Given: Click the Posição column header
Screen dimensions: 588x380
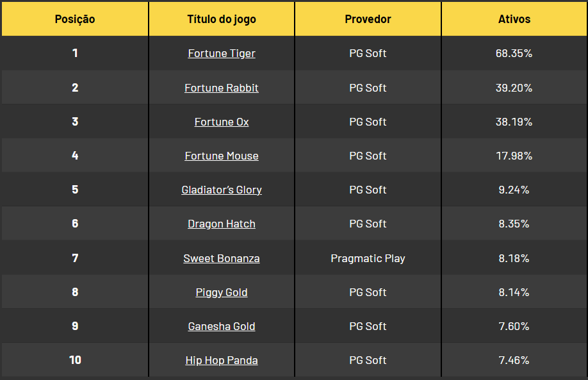Looking at the screenshot, I should (74, 19).
